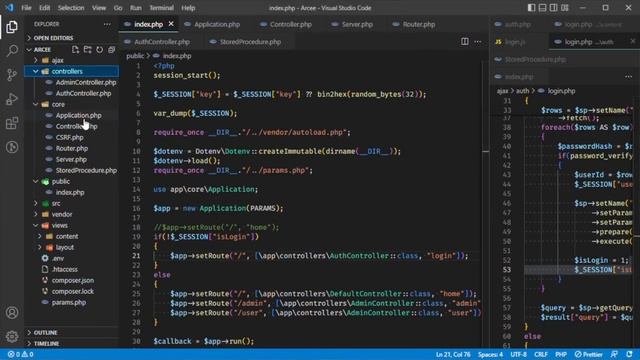This screenshot has height=360, width=640.
Task: Open the Manage gear icon
Action: [x=12, y=336]
